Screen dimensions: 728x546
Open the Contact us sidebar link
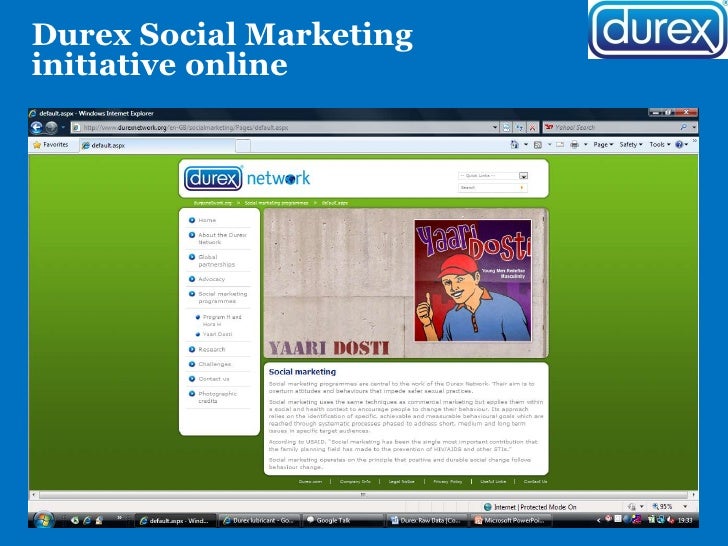pos(214,379)
